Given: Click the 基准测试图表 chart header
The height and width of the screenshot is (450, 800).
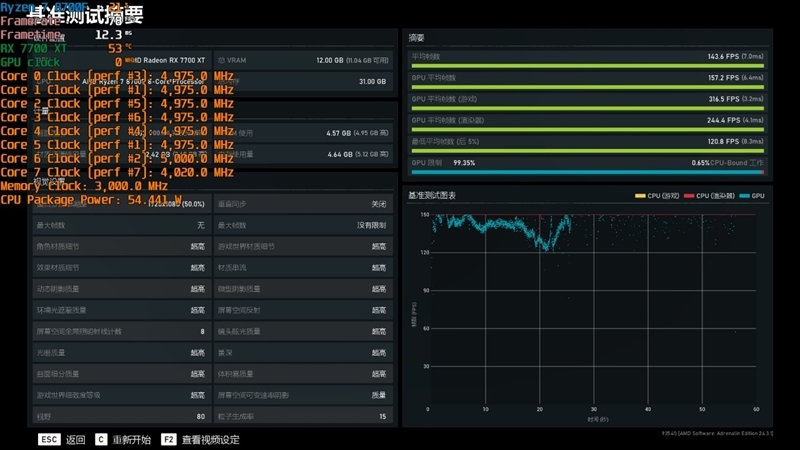Looking at the screenshot, I should point(432,195).
